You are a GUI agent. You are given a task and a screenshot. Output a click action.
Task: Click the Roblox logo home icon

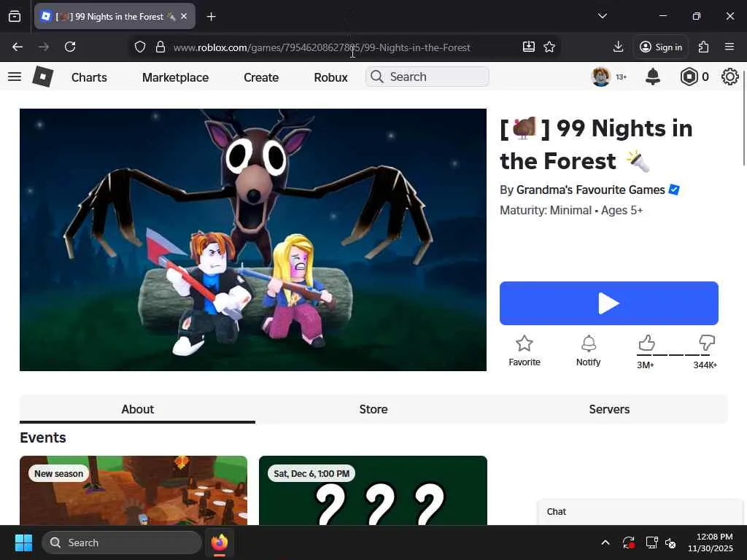pos(42,77)
